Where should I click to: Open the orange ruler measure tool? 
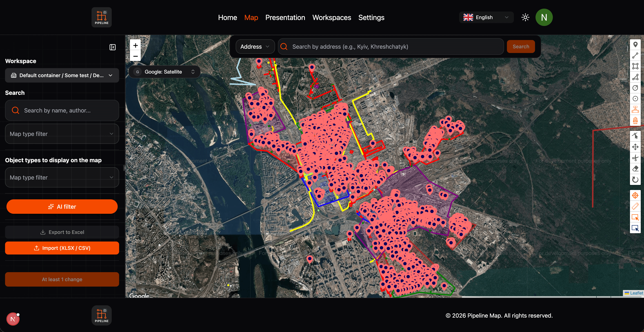635,206
